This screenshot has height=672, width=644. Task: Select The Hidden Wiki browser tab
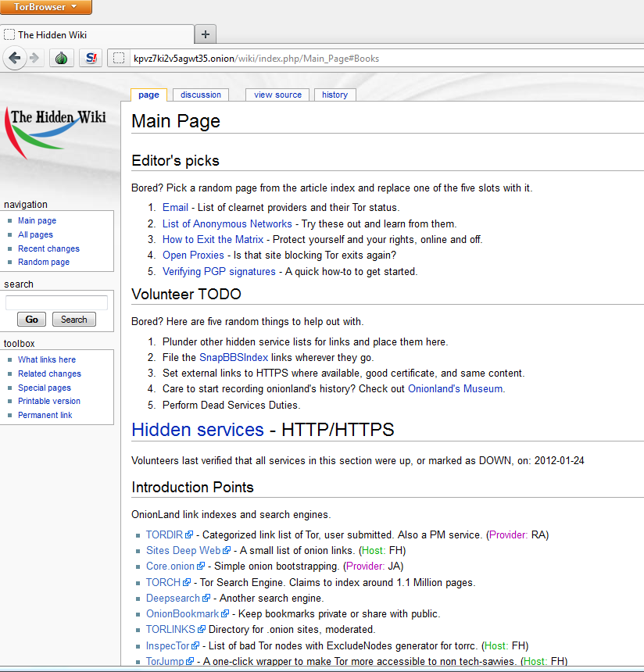tap(97, 34)
